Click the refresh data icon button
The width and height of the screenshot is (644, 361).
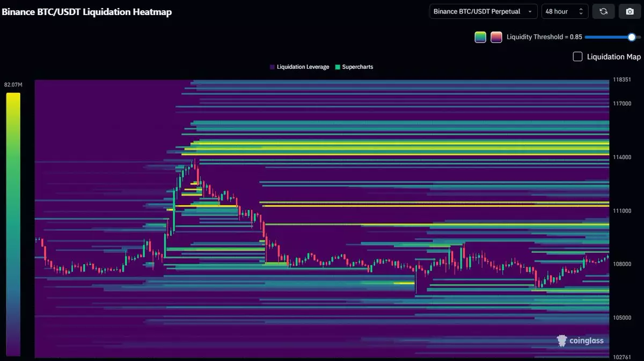point(603,11)
